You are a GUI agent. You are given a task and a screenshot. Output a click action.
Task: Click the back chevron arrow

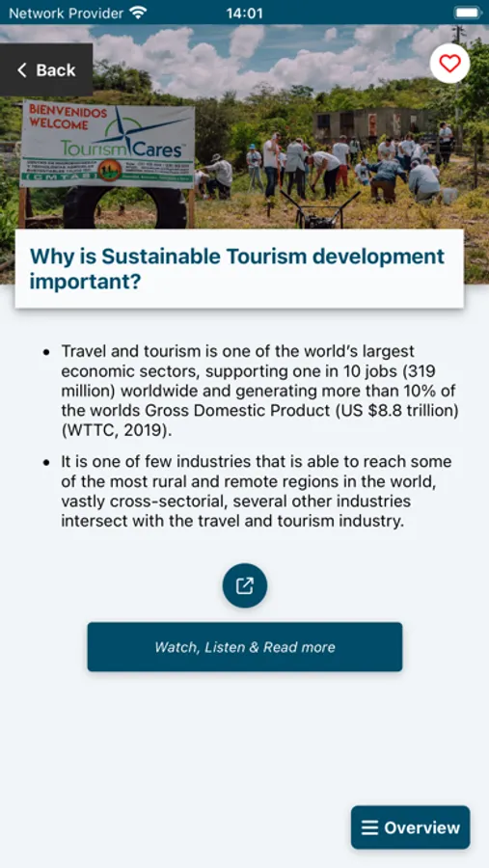point(21,70)
